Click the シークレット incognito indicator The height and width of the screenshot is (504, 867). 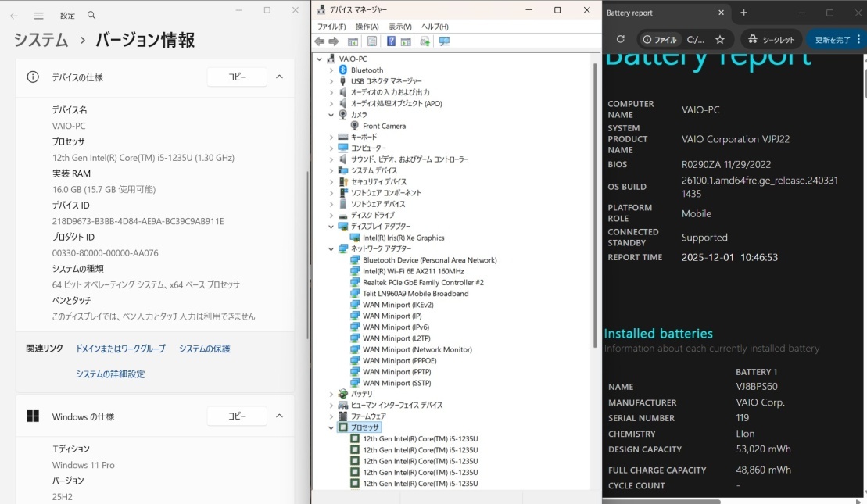point(772,39)
